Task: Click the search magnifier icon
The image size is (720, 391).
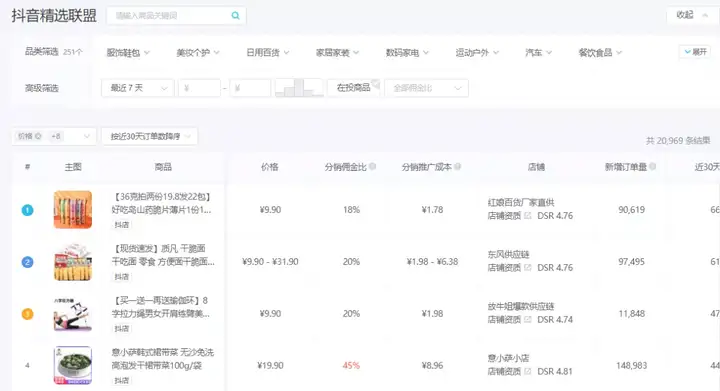Action: point(235,16)
